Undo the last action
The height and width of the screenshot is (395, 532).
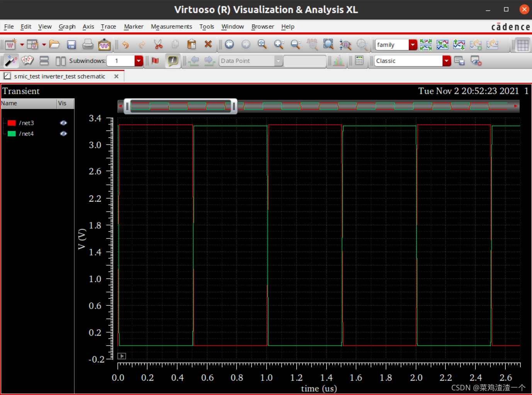126,44
